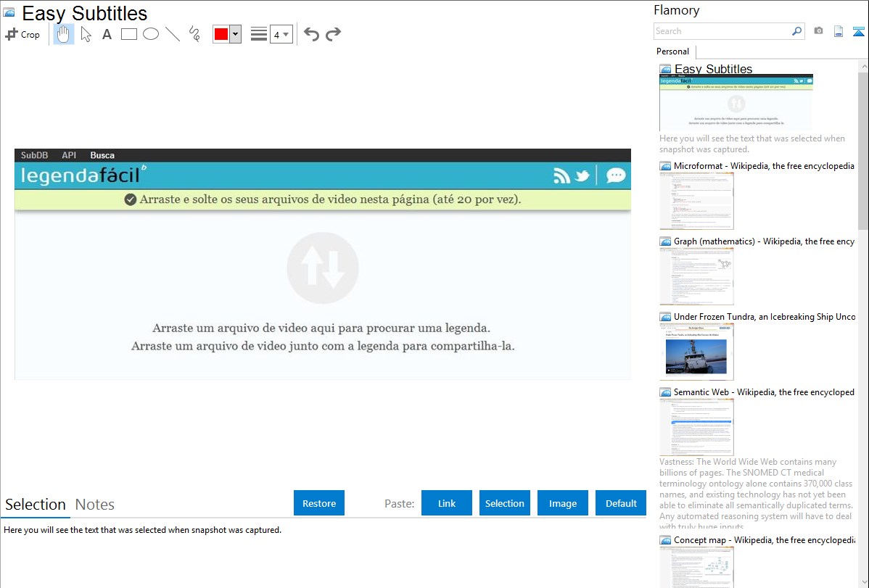Viewport: 869px width, 588px height.
Task: Switch to the Selection tab
Action: [36, 505]
